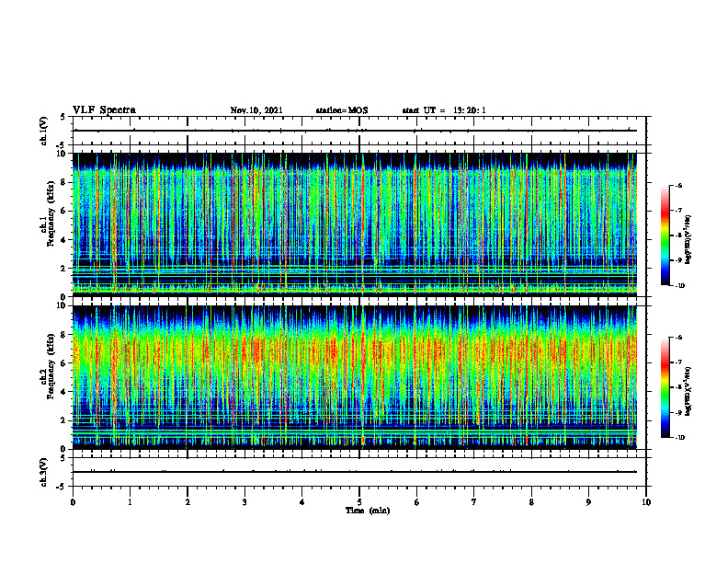This screenshot has width=728, height=563.
Task: Click the "6" kHz tick of ch.1 frequency axis
Action: coord(63,211)
